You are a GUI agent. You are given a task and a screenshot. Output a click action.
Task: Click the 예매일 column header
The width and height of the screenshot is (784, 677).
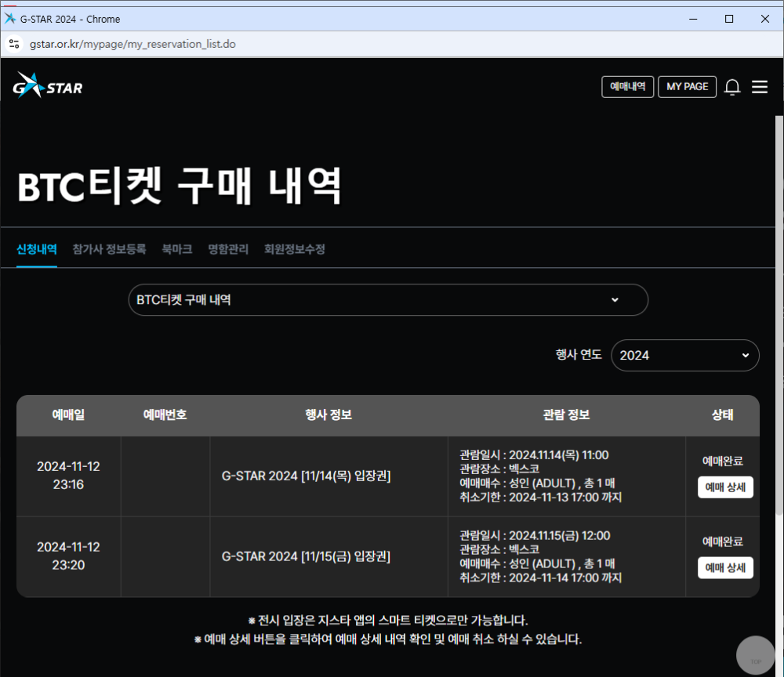pyautogui.click(x=68, y=415)
